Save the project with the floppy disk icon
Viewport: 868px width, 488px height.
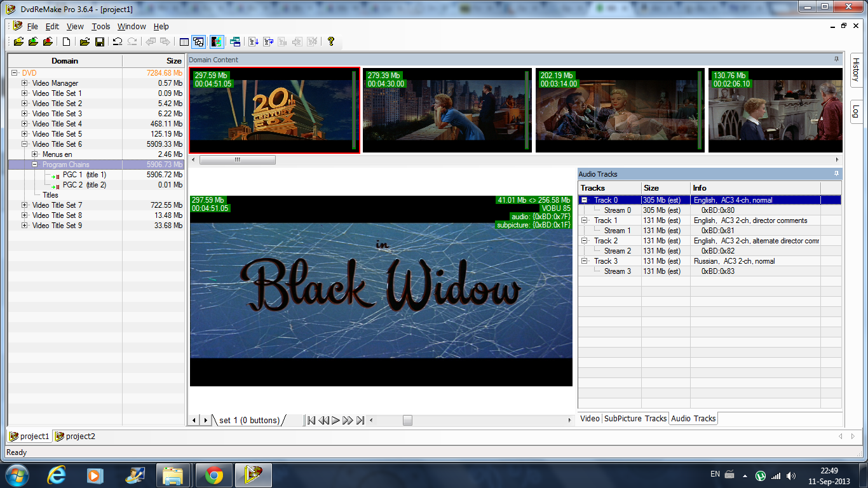[100, 42]
